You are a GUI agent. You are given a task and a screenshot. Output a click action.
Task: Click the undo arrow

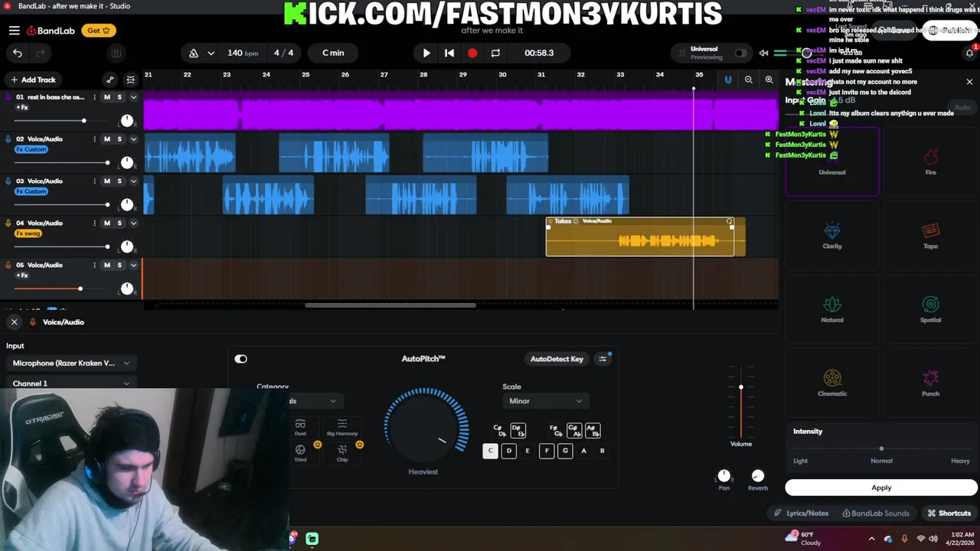pos(18,53)
